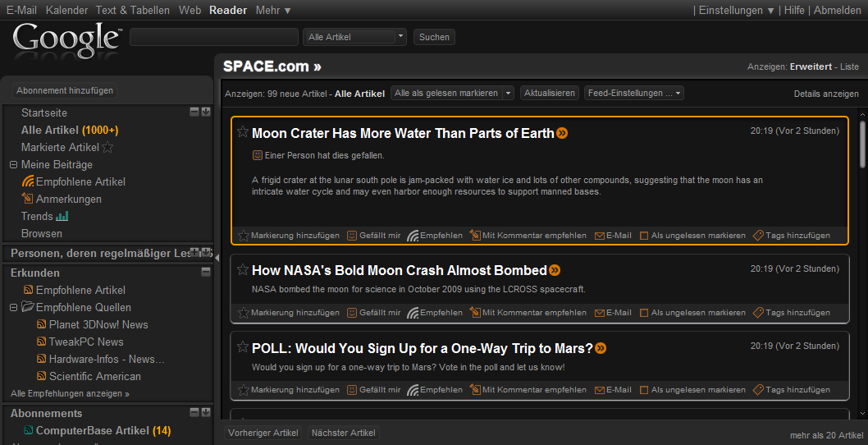Click the article list vertical scrollbar
Screen dimensions: 868x445
pyautogui.click(x=862, y=144)
